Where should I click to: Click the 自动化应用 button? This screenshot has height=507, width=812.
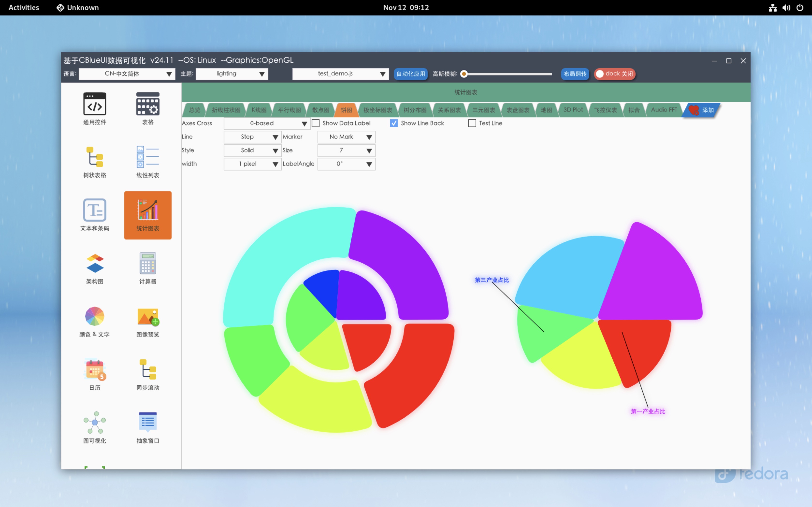pos(410,74)
